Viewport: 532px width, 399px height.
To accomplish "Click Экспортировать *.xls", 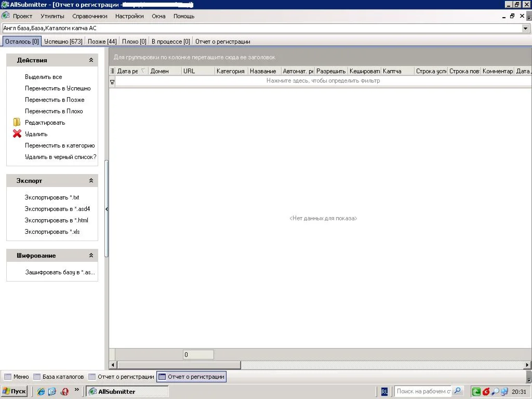I will pyautogui.click(x=52, y=232).
